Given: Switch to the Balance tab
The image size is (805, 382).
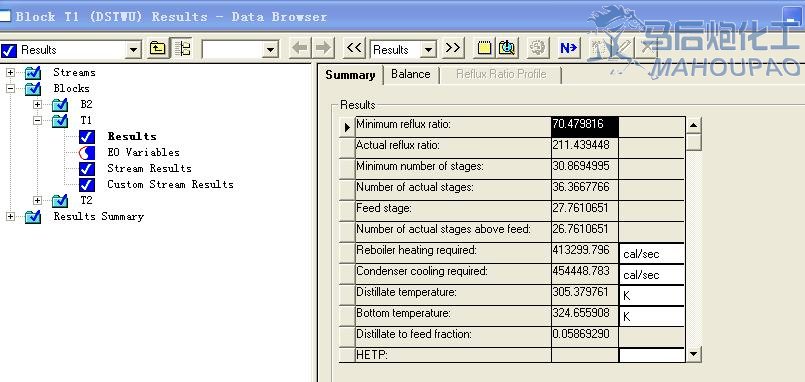Looking at the screenshot, I should [411, 74].
